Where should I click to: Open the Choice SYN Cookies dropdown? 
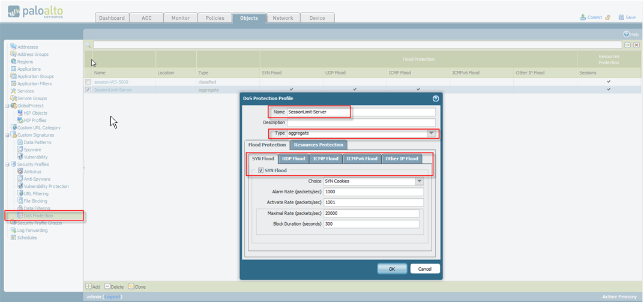[x=419, y=181]
